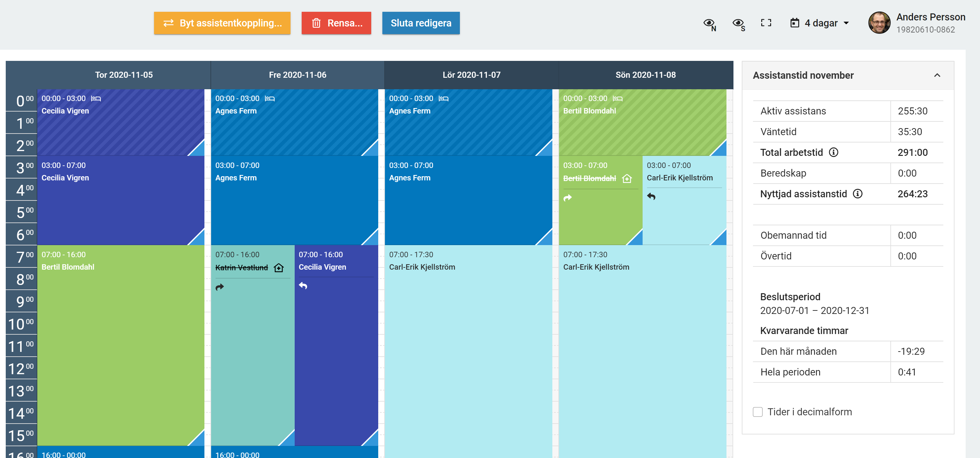Click the Sluta redigera button
980x458 pixels.
420,23
